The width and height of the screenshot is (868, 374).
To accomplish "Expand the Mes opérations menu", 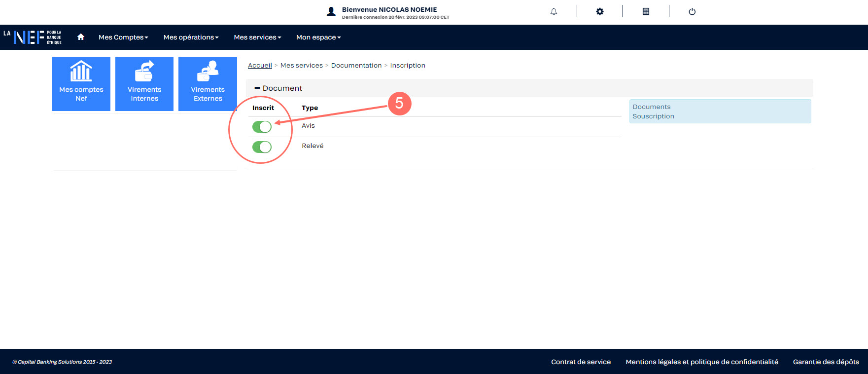I will (x=191, y=37).
